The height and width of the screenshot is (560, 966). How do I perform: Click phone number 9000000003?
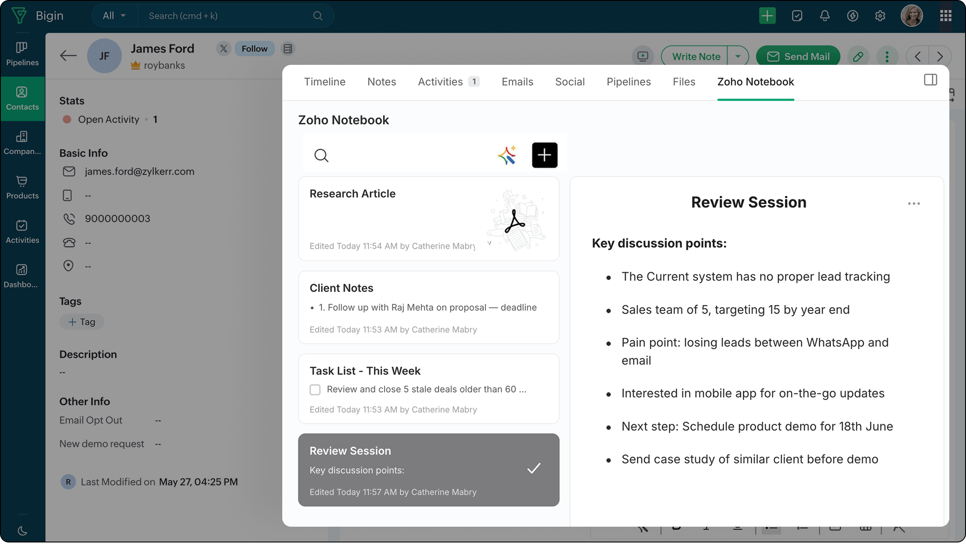tap(117, 219)
